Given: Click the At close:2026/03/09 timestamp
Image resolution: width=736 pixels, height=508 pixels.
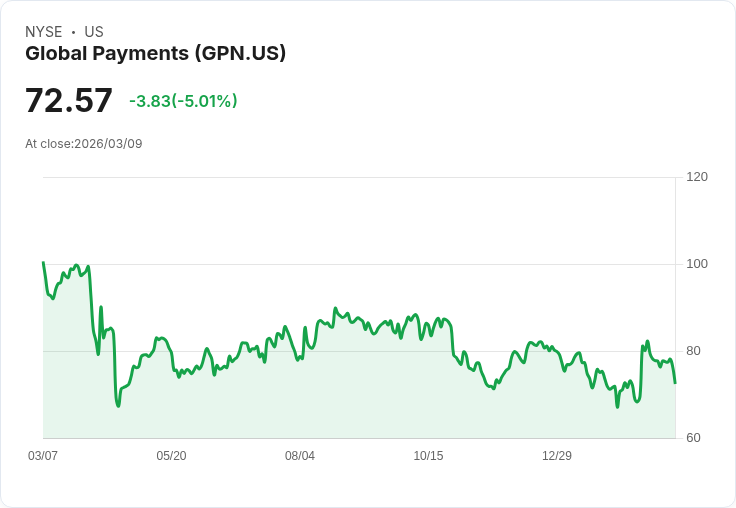Looking at the screenshot, I should pyautogui.click(x=84, y=144).
